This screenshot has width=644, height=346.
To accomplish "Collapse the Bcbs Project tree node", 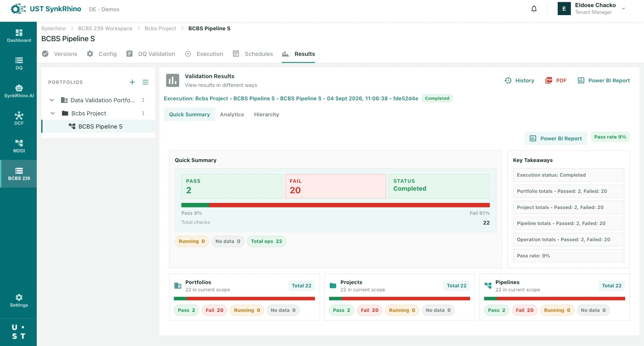I will 52,113.
